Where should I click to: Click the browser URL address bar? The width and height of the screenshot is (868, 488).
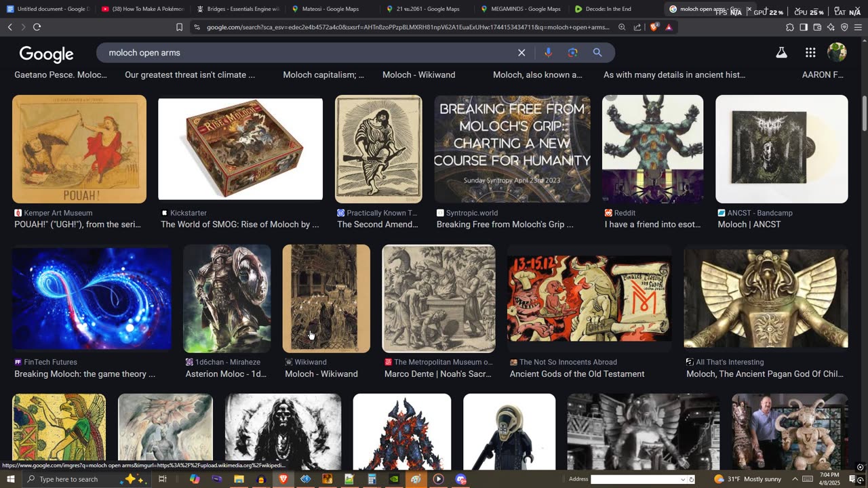[x=407, y=27]
